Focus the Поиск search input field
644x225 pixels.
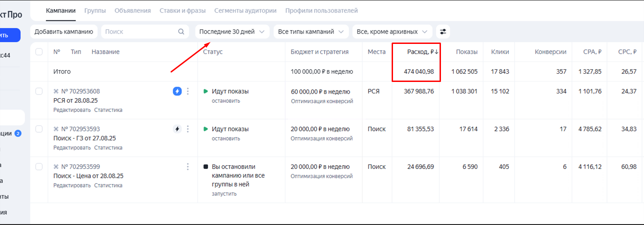click(x=139, y=32)
